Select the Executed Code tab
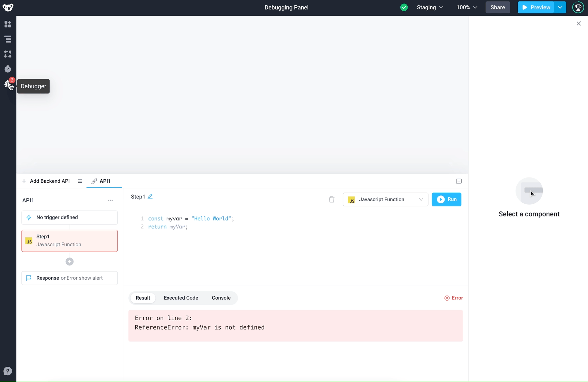588x382 pixels. click(x=181, y=298)
